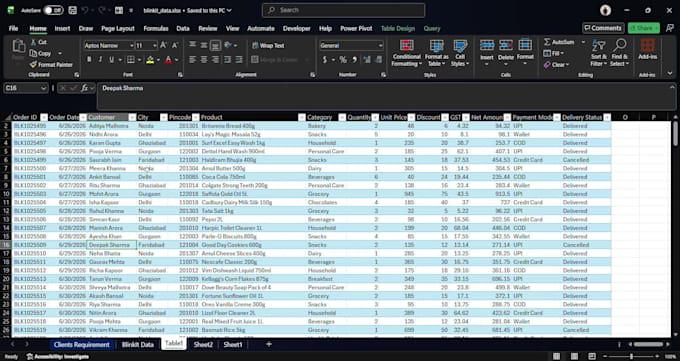Viewport: 680px width, 361px height.
Task: Click Decrease Decimal icon
Action: tap(379, 59)
